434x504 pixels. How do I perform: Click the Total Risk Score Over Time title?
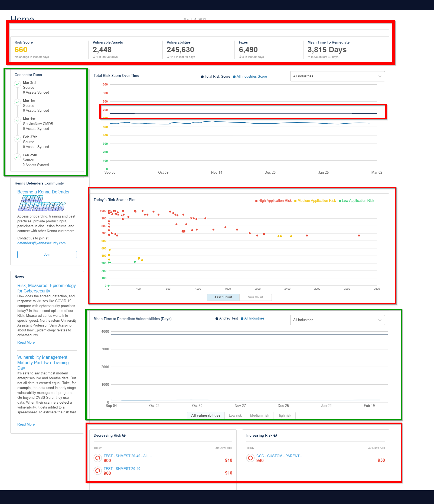116,76
